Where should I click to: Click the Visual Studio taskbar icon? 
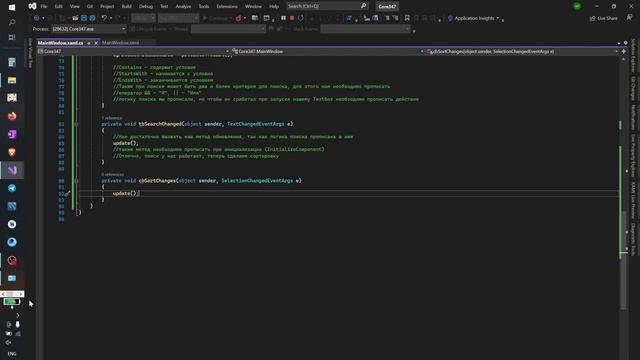click(x=12, y=170)
